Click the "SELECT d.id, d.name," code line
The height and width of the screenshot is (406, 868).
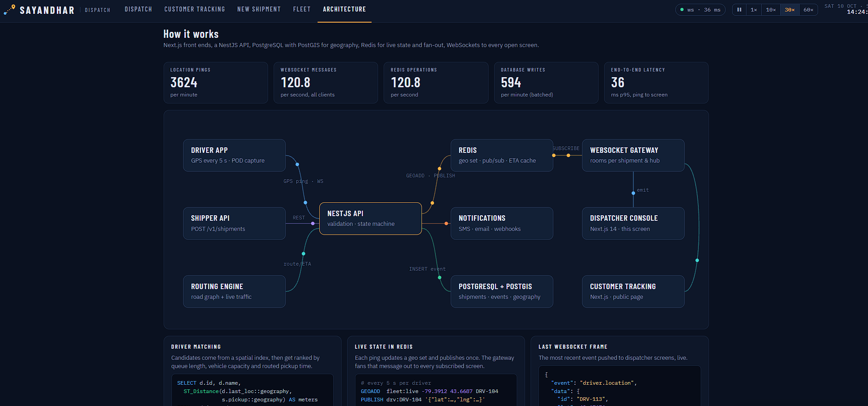pos(209,383)
